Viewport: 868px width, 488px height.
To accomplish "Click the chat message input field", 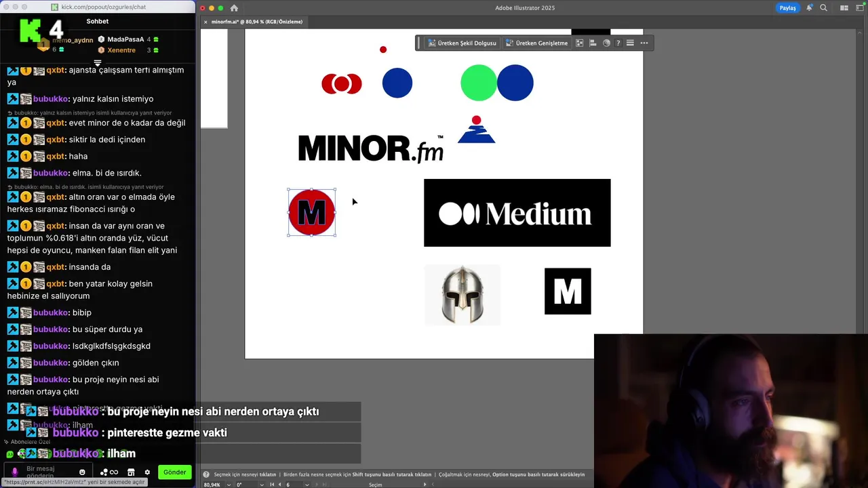I will pos(50,472).
